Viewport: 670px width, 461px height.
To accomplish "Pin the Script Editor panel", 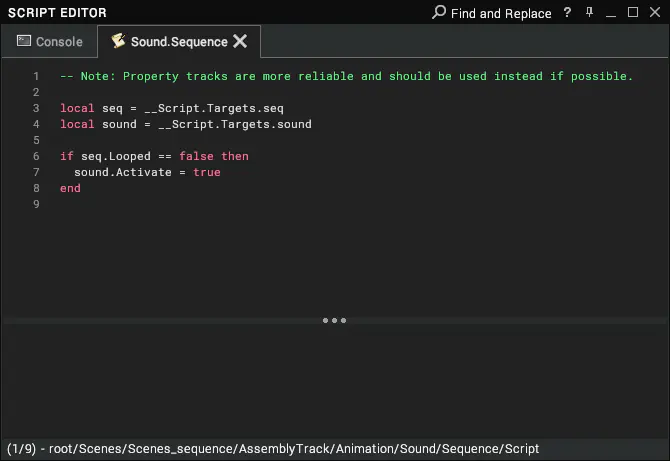I will pyautogui.click(x=589, y=12).
